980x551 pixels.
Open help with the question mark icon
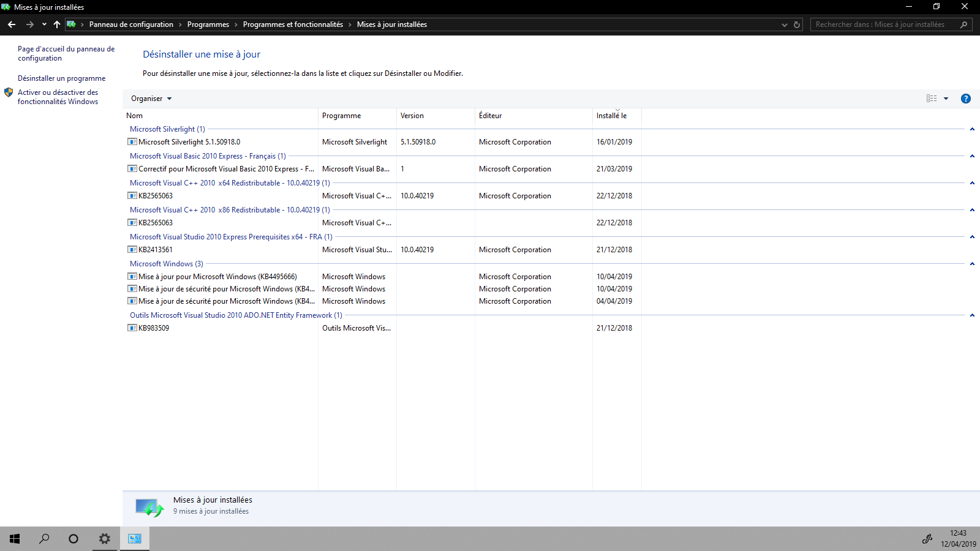tap(966, 99)
